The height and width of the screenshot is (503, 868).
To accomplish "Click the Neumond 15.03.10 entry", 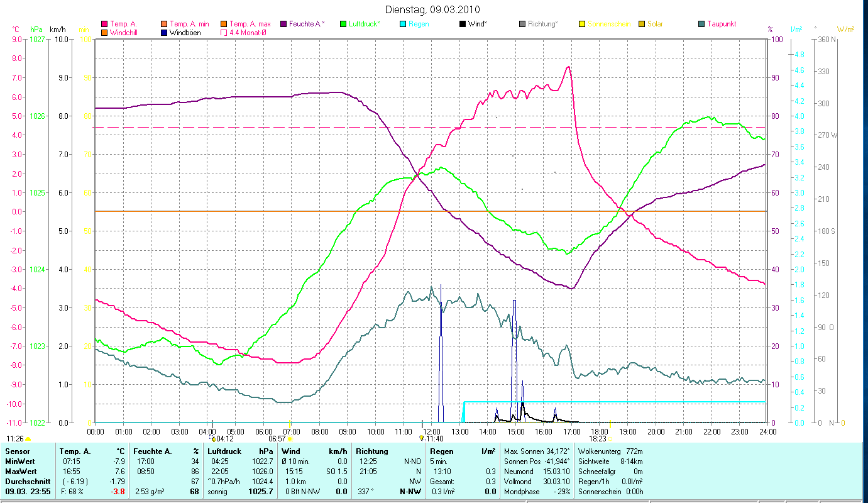I will point(537,472).
